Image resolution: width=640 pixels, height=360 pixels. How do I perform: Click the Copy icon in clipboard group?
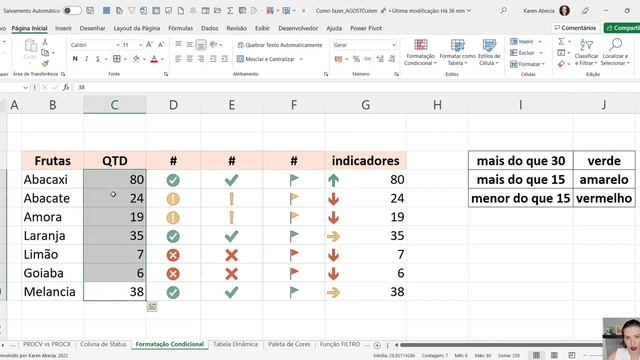45,53
